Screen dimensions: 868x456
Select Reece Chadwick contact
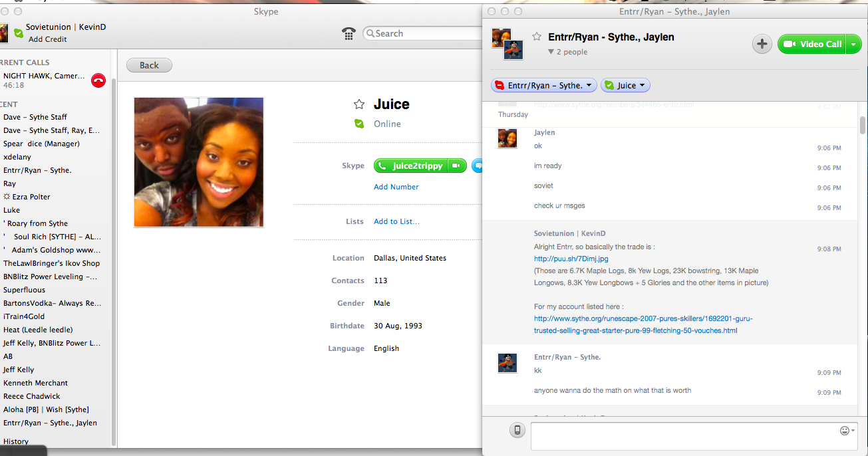tap(32, 396)
